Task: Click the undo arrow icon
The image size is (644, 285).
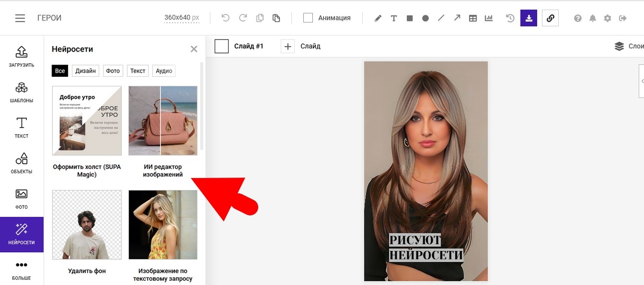Action: 225,18
